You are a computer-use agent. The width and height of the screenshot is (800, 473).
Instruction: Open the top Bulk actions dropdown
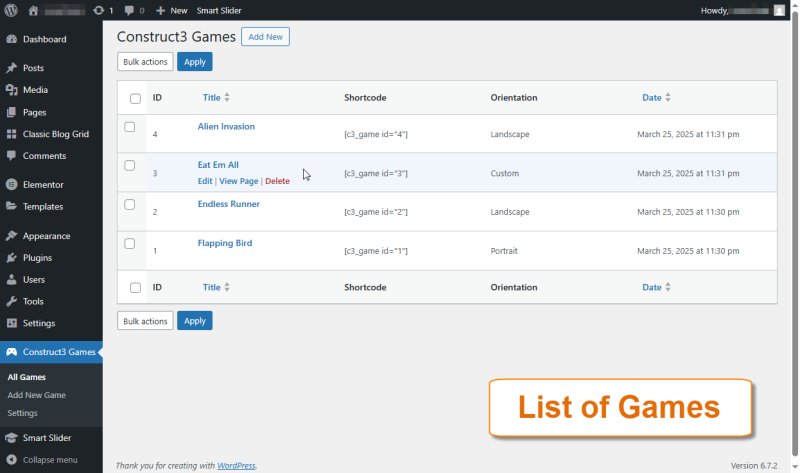pos(145,62)
